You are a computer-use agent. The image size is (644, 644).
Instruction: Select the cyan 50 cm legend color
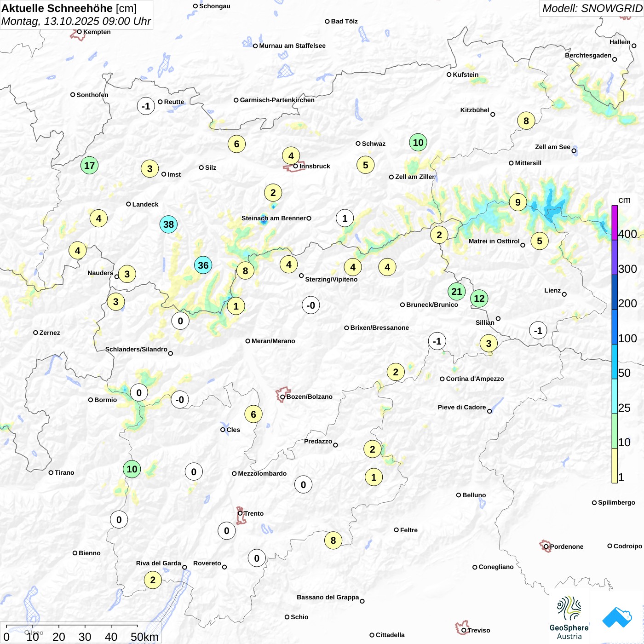[x=615, y=362]
